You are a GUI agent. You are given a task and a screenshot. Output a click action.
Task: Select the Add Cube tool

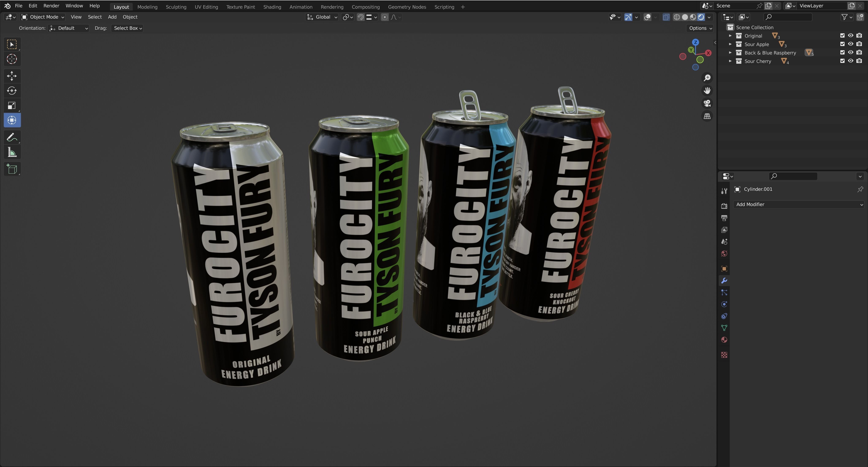pyautogui.click(x=12, y=169)
